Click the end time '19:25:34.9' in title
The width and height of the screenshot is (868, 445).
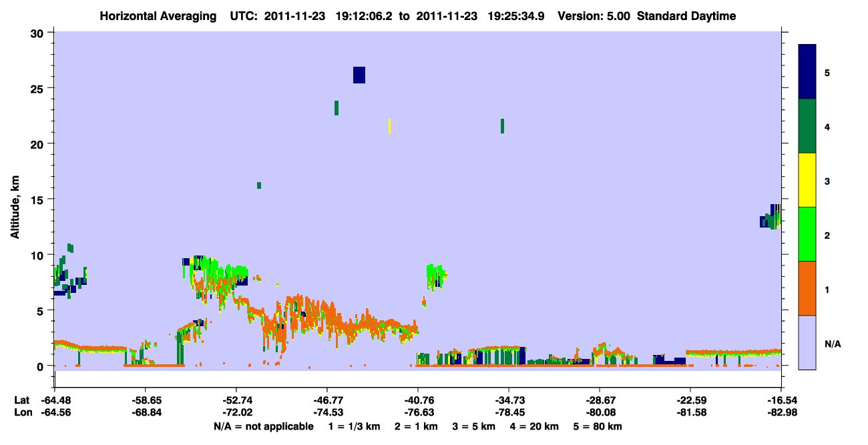(x=515, y=16)
